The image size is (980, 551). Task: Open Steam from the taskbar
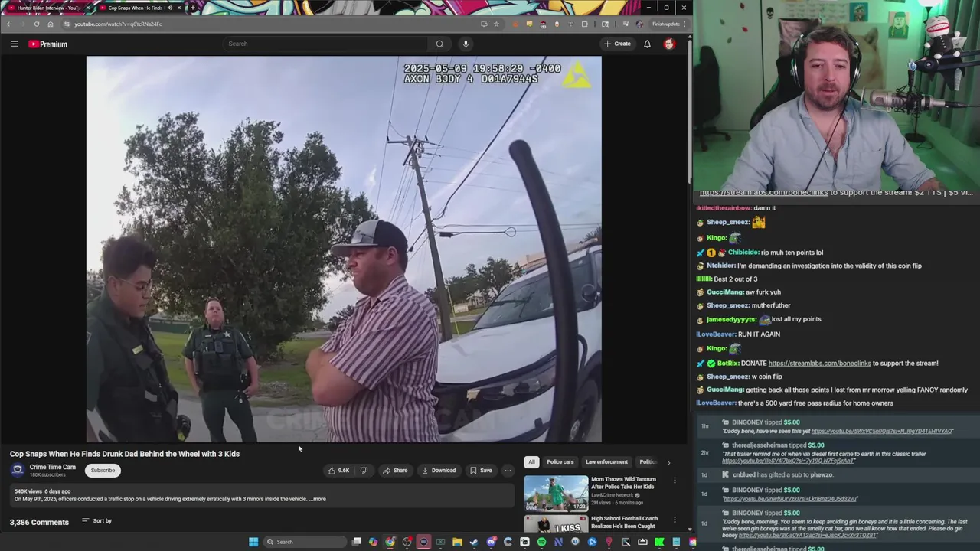[x=474, y=542]
